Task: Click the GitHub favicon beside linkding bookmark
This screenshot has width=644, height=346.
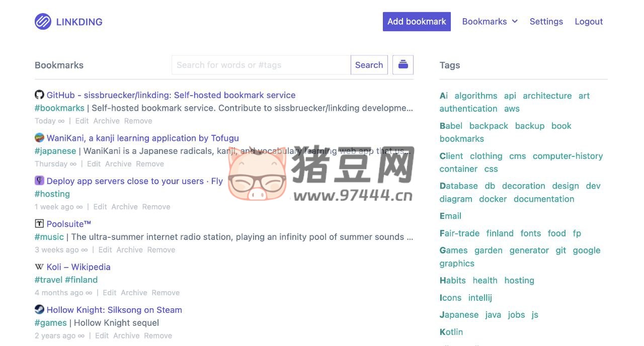Action: (39, 95)
